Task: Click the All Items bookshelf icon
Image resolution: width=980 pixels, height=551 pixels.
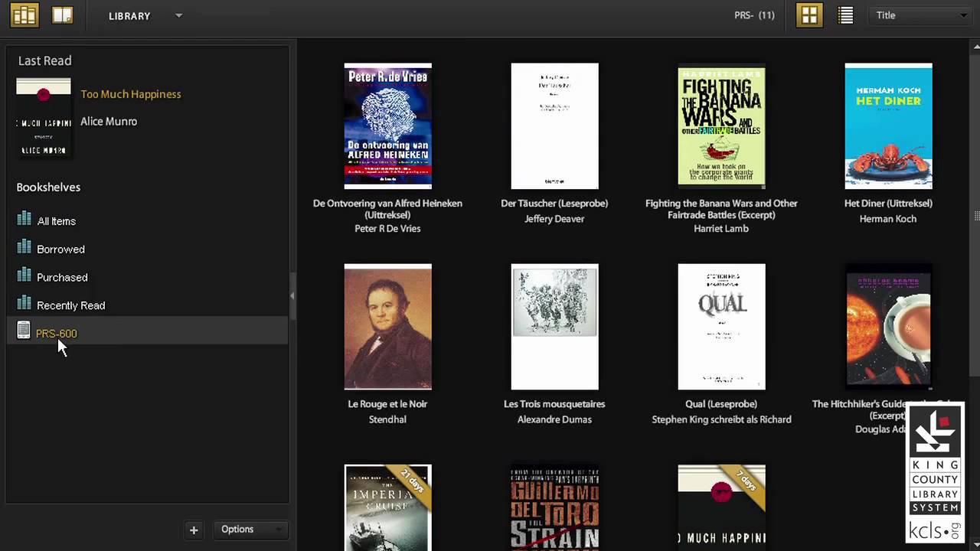Action: point(24,220)
